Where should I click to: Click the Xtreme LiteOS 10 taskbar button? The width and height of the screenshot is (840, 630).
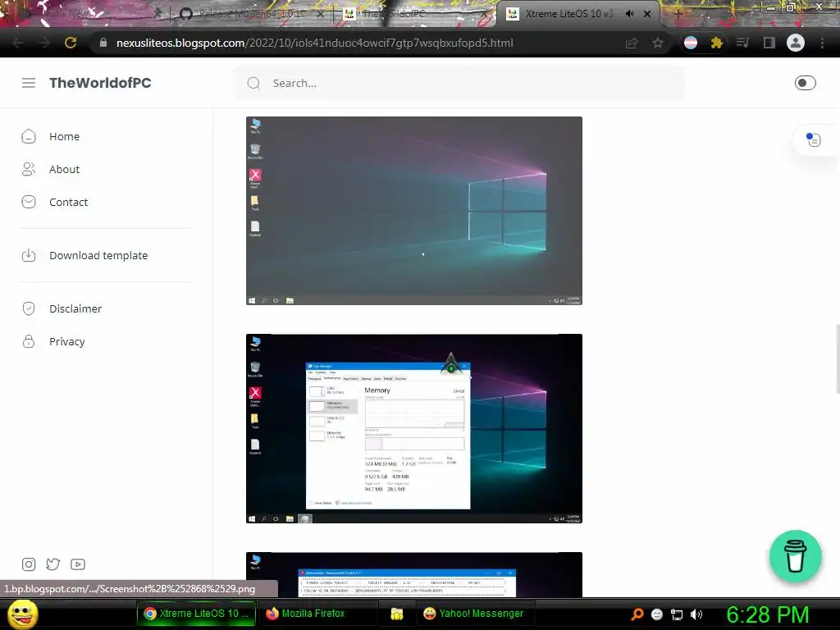(x=196, y=614)
